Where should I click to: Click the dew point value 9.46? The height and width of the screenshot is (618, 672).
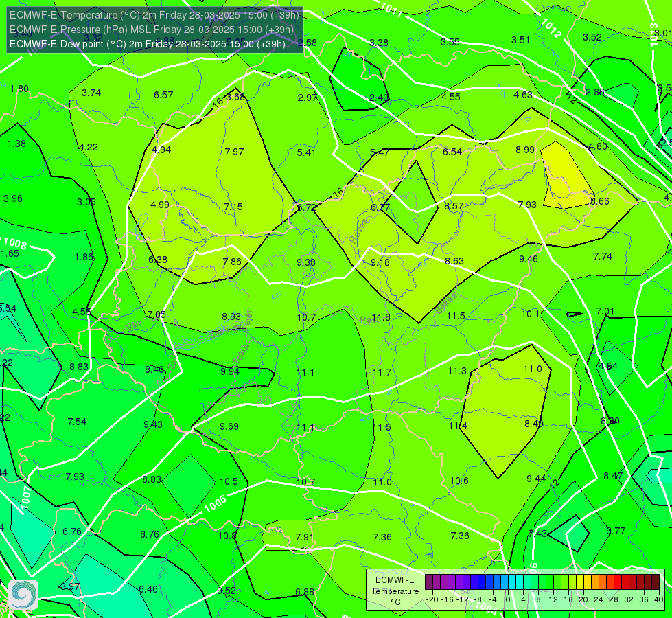point(529,259)
